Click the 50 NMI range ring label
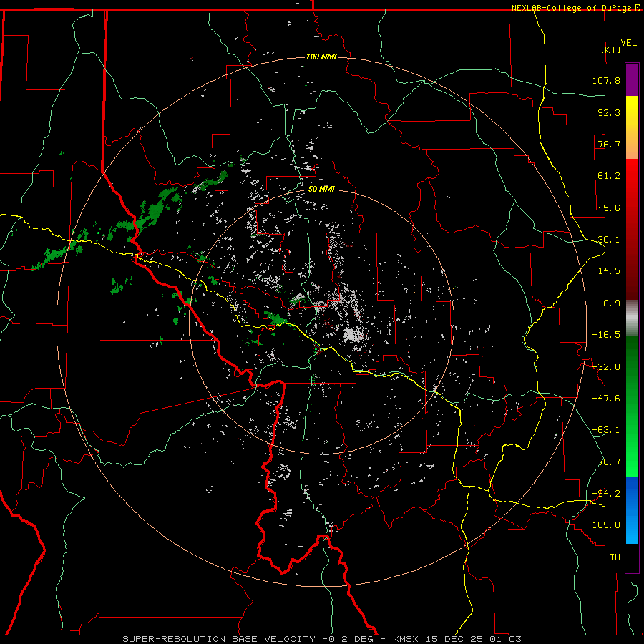 coord(321,190)
